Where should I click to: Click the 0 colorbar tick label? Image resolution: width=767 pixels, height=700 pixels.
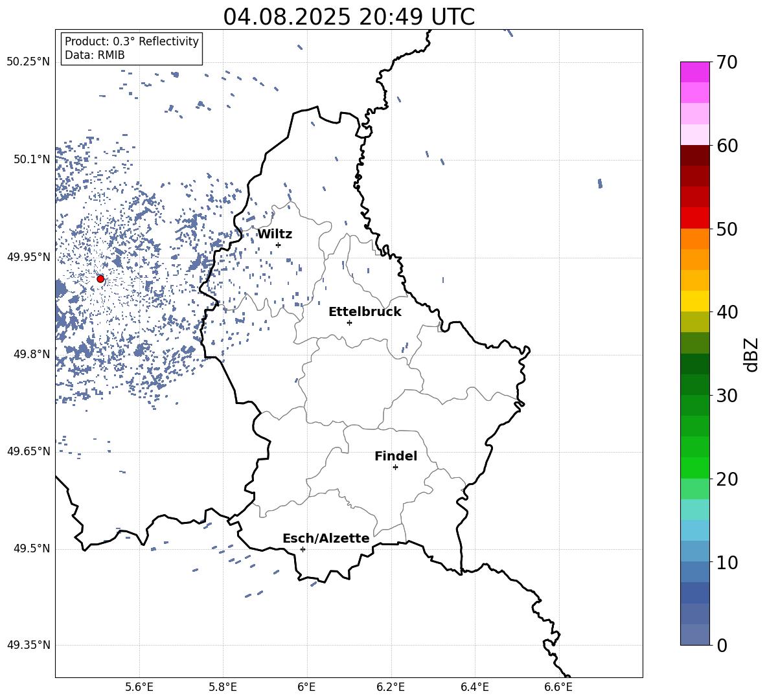coord(722,645)
